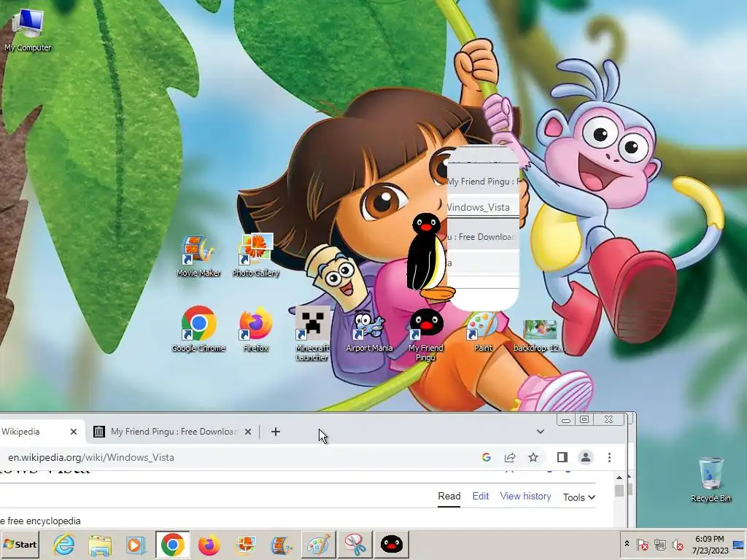
Task: Open the Airport Mania desktop shortcut
Action: pos(369,331)
